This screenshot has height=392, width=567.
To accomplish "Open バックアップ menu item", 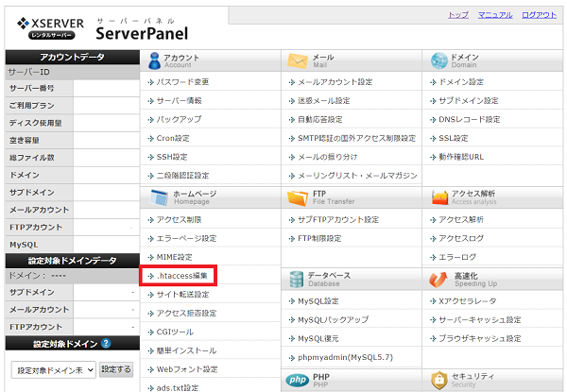I will tap(179, 120).
